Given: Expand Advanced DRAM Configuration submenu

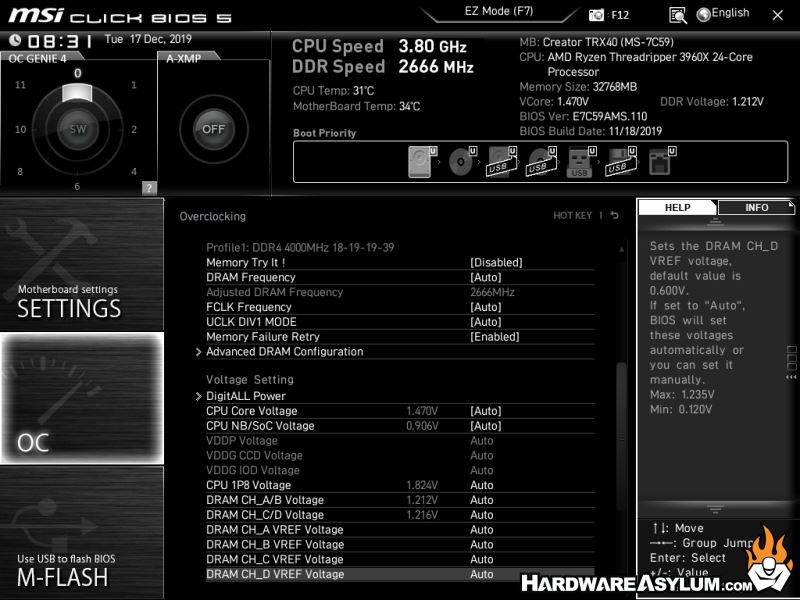Looking at the screenshot, I should (x=284, y=352).
